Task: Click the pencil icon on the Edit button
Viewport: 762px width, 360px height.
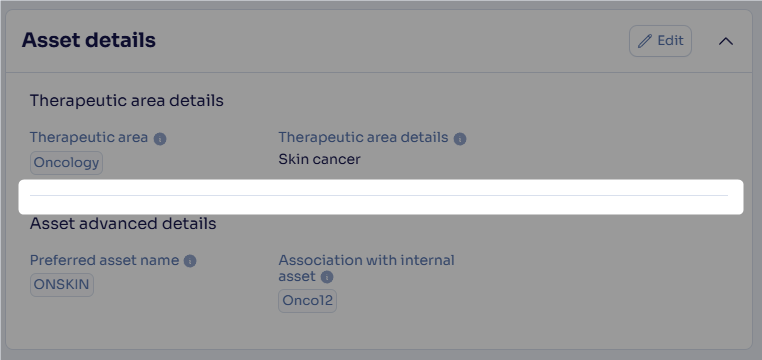Action: [644, 41]
